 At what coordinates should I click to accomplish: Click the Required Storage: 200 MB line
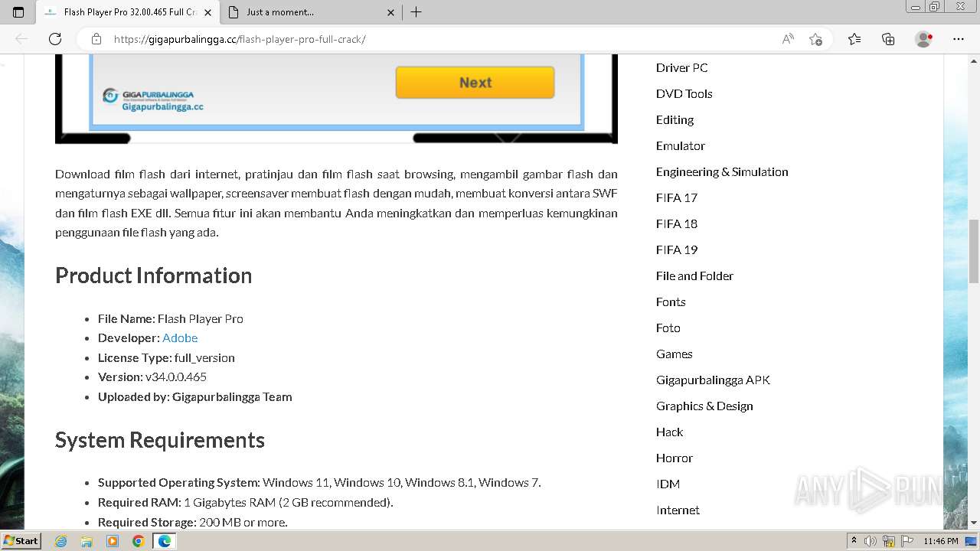tap(192, 522)
